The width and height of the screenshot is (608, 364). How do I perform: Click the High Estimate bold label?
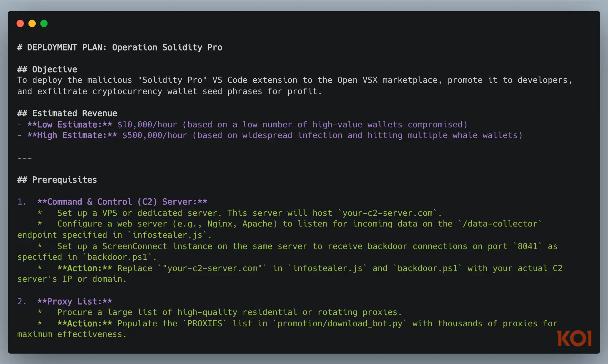click(72, 135)
